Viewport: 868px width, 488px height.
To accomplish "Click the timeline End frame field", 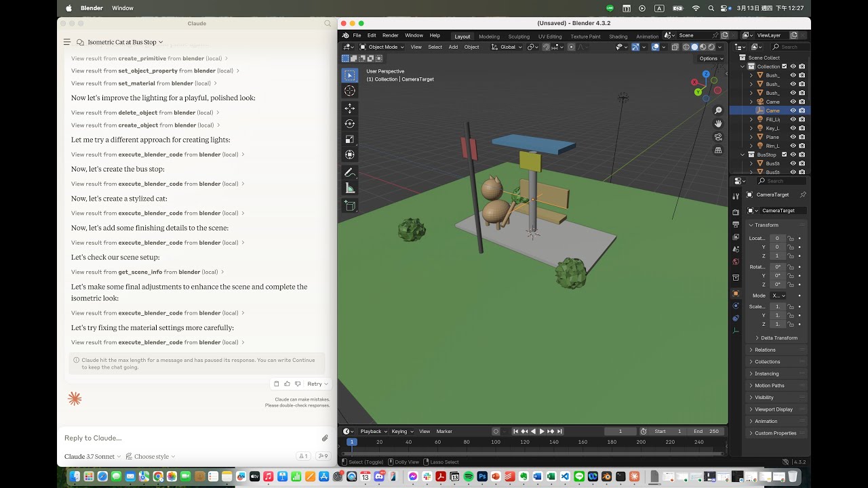I will coord(705,431).
